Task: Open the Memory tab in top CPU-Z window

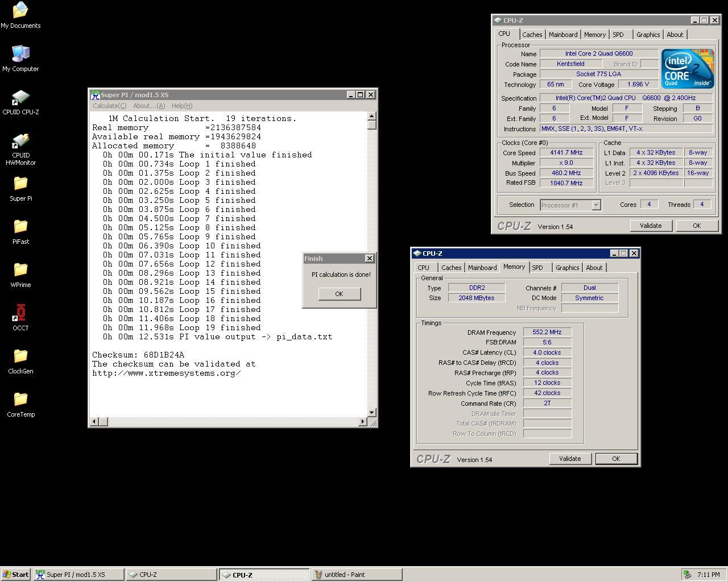Action: (x=595, y=35)
